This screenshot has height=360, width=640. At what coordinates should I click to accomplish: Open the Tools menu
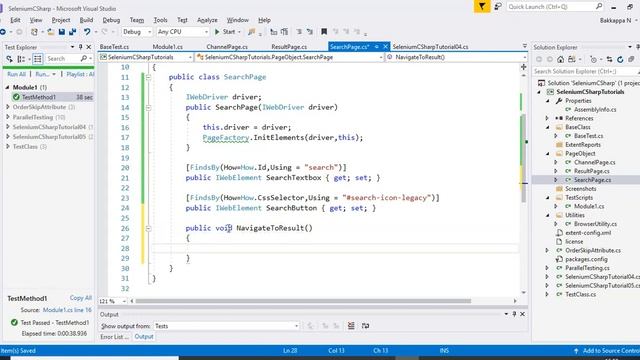coord(160,20)
